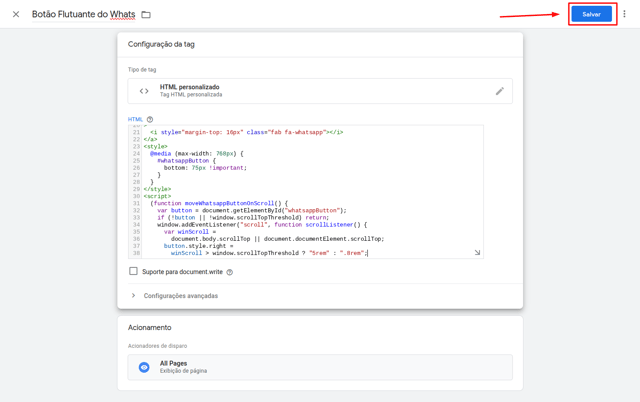This screenshot has width=640, height=402.
Task: Edit the tag name Botão Flutuante do Whats
Action: [x=83, y=15]
